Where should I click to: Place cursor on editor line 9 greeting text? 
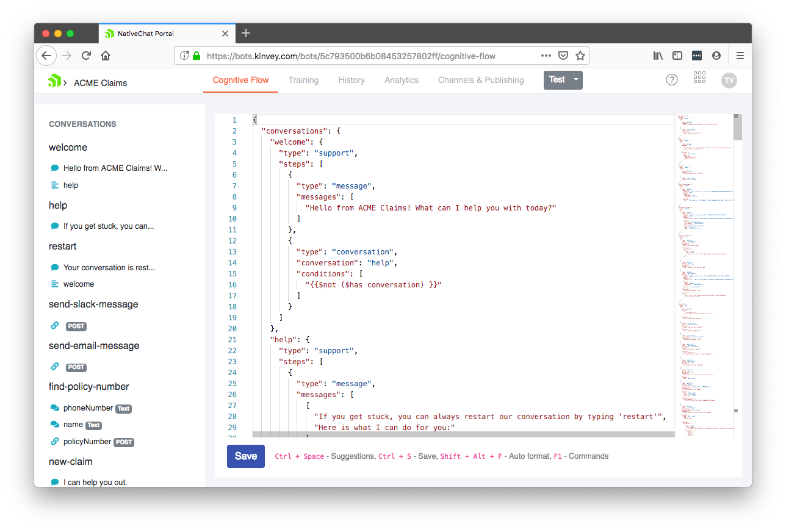[x=430, y=208]
